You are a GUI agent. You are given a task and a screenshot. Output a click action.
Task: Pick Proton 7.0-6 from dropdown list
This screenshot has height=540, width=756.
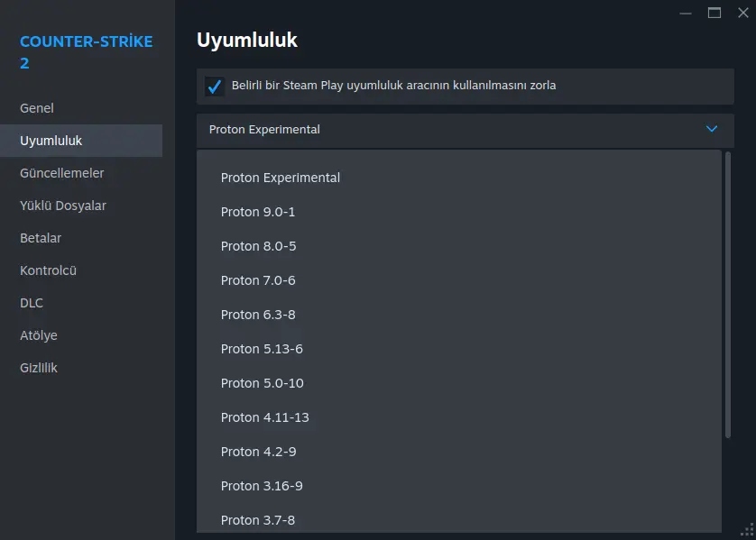[x=458, y=280]
